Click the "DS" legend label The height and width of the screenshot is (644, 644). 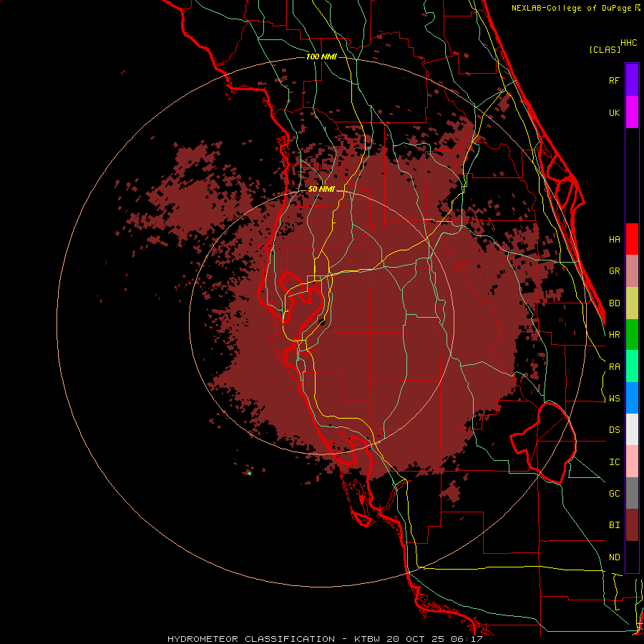(x=614, y=430)
